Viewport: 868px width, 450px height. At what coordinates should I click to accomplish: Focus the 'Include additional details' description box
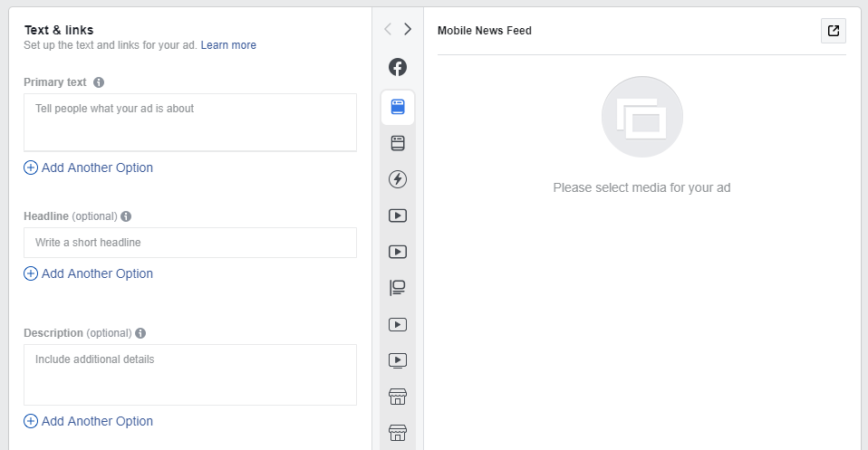click(190, 375)
